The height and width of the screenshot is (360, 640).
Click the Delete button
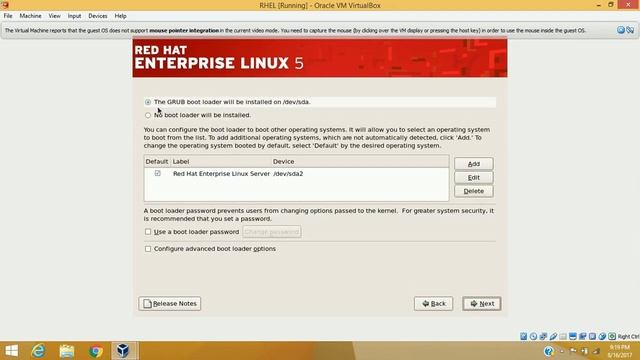pyautogui.click(x=473, y=191)
